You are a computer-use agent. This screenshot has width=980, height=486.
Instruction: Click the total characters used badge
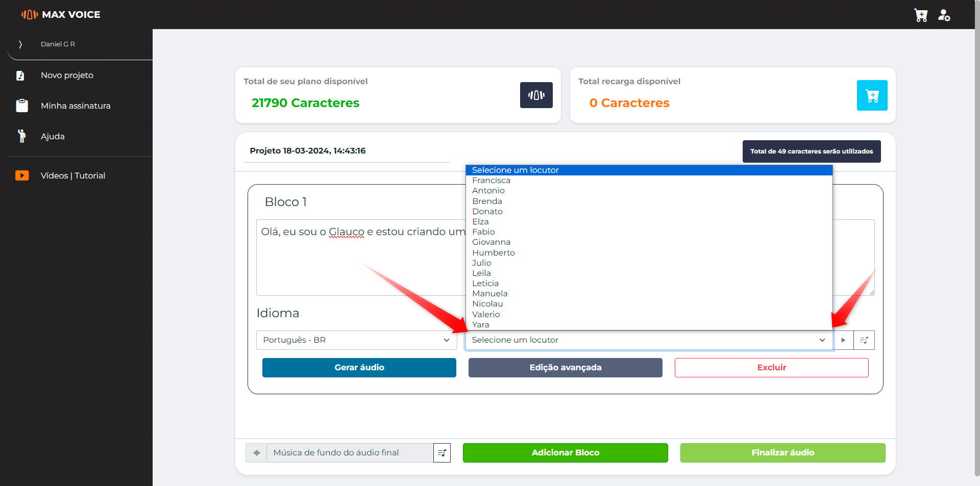coord(812,151)
